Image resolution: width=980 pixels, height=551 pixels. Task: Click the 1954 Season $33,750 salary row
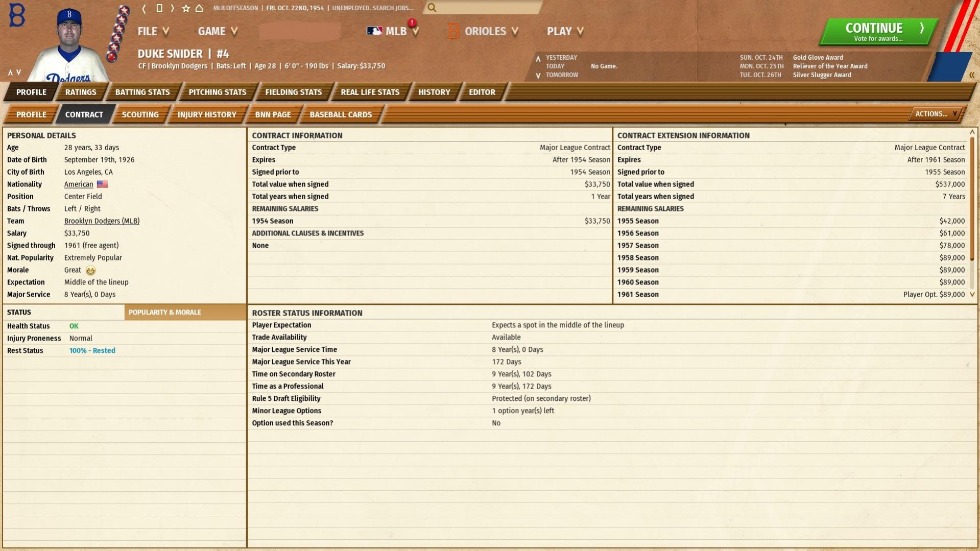click(431, 221)
